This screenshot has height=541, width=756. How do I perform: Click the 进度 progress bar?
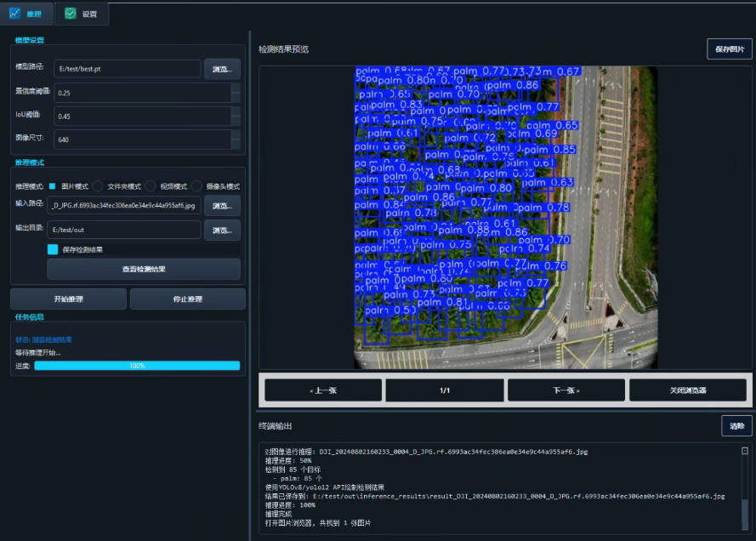137,366
